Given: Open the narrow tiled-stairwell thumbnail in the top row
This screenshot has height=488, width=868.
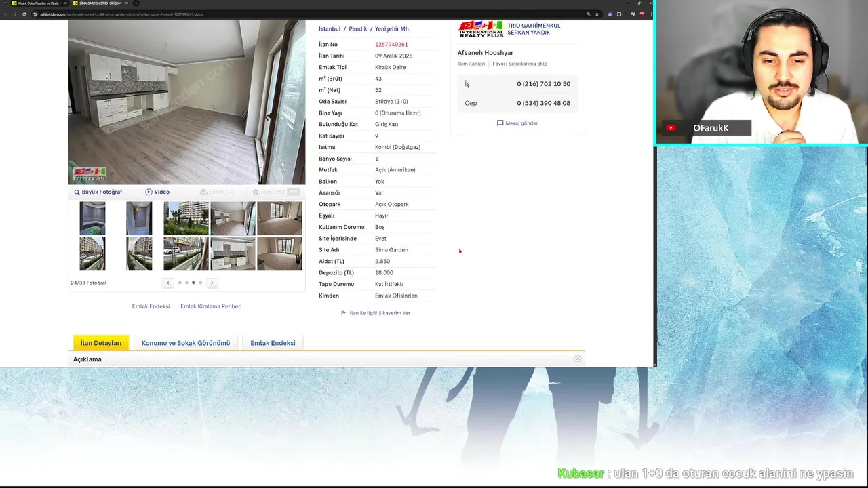Looking at the screenshot, I should coord(139,218).
